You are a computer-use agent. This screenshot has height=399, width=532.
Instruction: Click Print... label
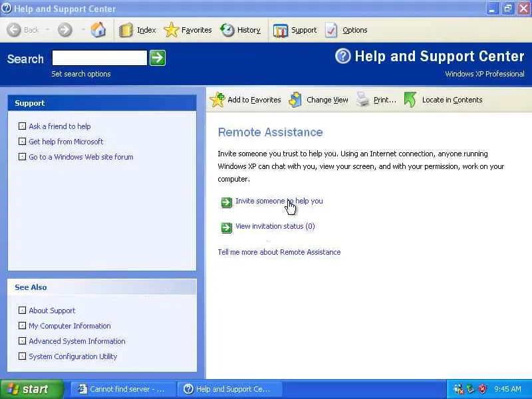[385, 100]
